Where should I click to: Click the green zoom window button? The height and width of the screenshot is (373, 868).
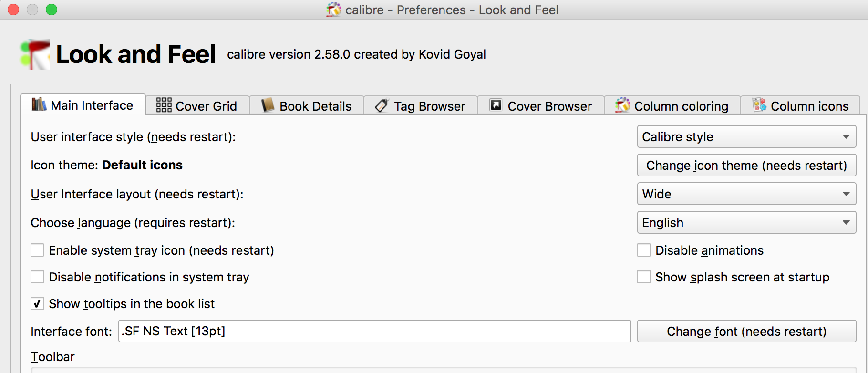(52, 10)
